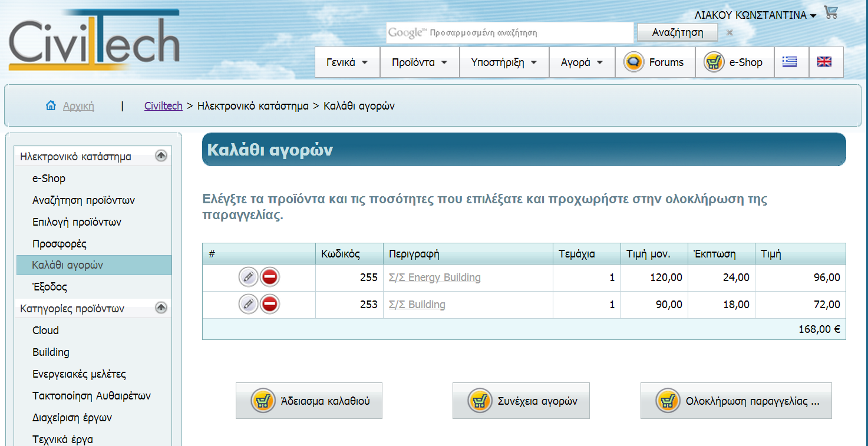Click Ολοκλήρωση παραγγελίας to check out
Screen dimensions: 868x446
(736, 401)
